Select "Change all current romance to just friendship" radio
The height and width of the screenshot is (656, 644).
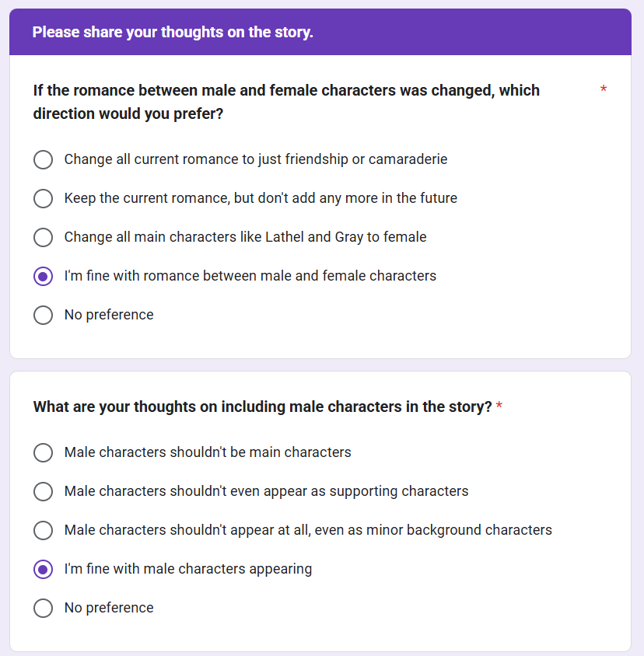tap(44, 159)
